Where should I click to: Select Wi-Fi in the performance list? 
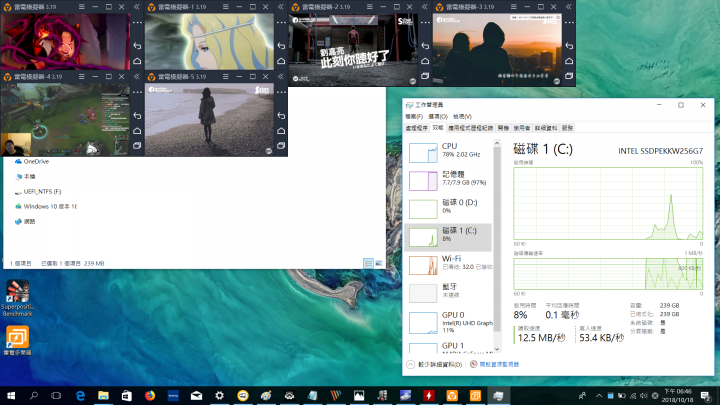[448, 265]
